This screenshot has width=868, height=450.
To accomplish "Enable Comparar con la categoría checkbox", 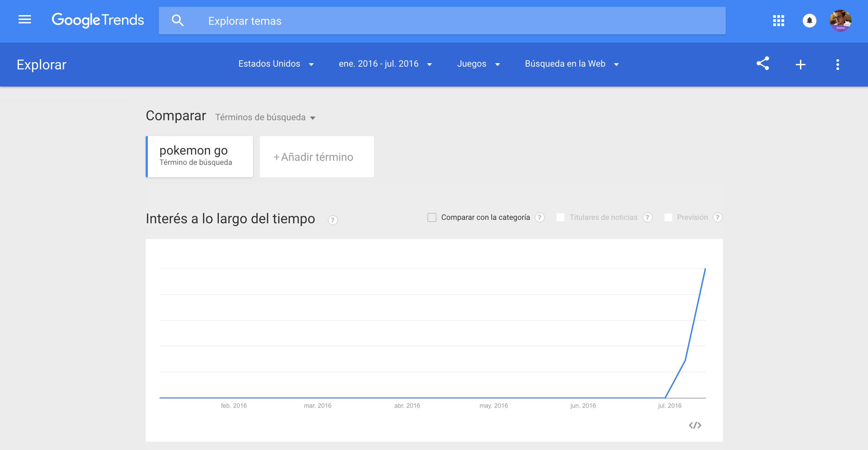I will [432, 217].
